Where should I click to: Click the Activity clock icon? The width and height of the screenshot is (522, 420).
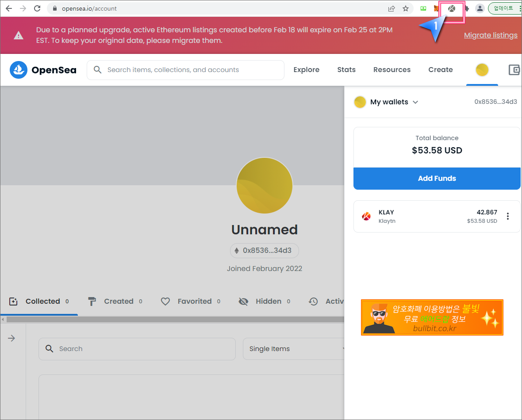click(x=313, y=302)
